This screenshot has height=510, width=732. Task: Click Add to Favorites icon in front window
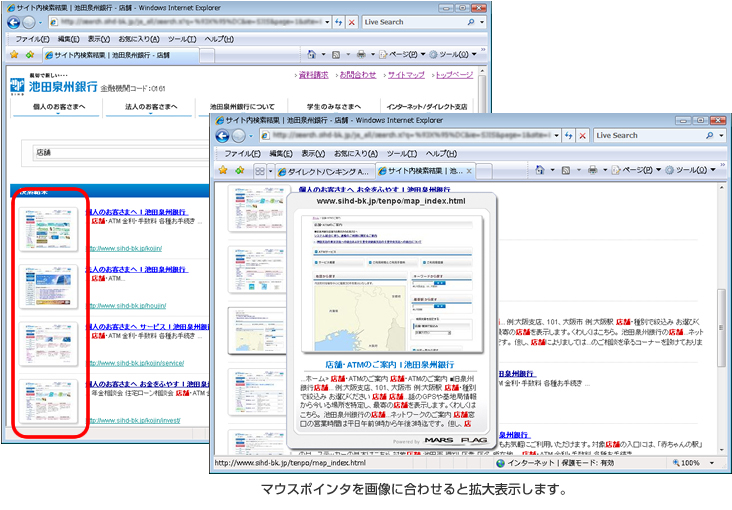[x=239, y=170]
